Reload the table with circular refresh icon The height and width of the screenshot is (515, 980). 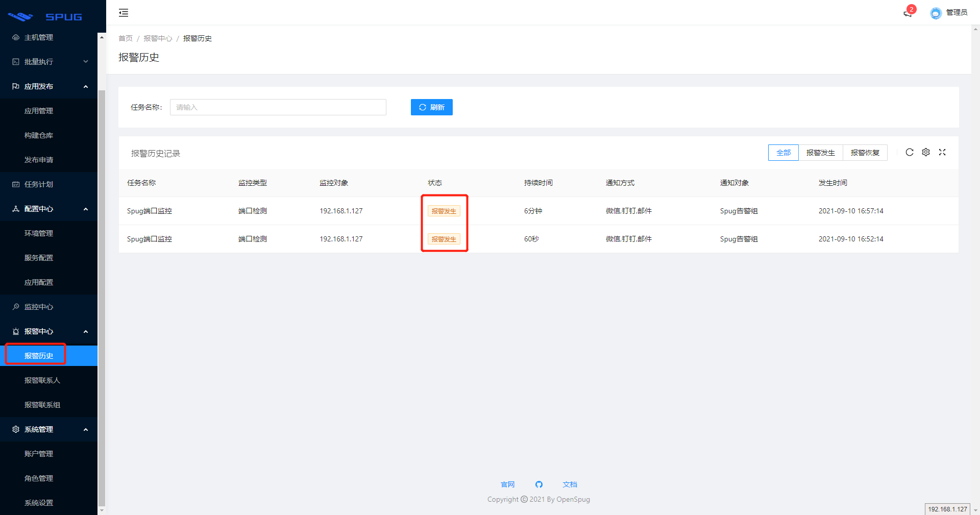click(x=910, y=152)
